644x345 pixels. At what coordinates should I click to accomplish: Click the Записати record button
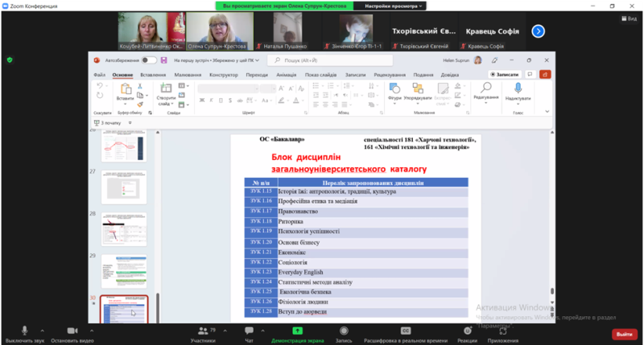tap(506, 74)
